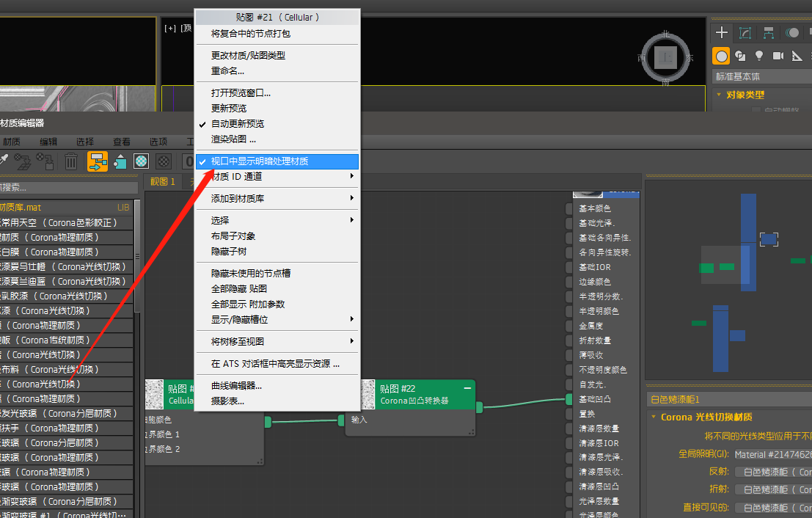Image resolution: width=812 pixels, height=518 pixels.
Task: Switch to the 视图 1 tab
Action: tap(163, 182)
